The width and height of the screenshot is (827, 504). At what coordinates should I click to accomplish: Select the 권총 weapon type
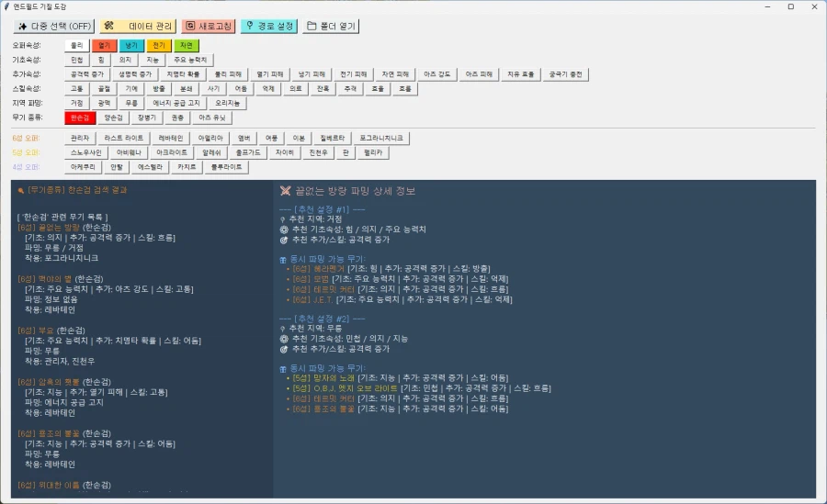tap(177, 118)
